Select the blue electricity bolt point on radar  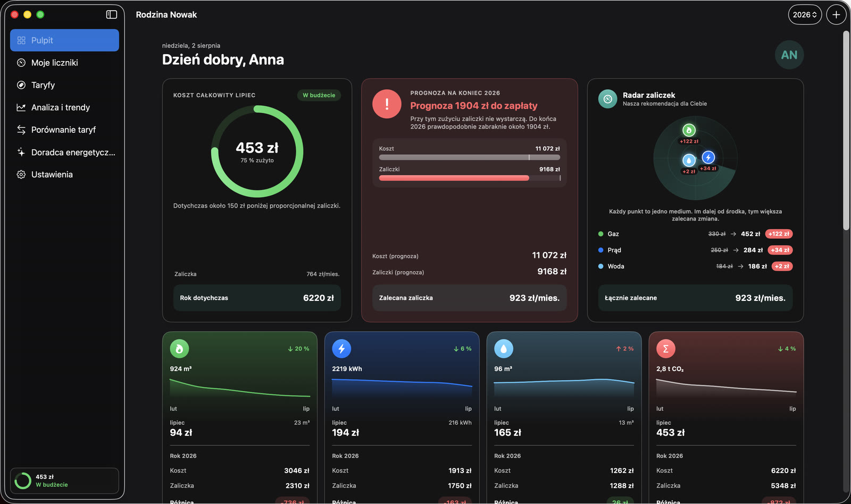(708, 157)
